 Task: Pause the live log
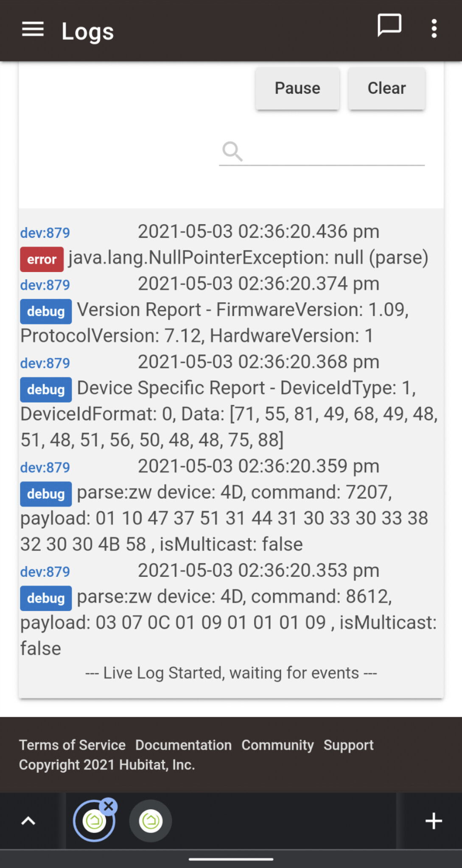297,88
